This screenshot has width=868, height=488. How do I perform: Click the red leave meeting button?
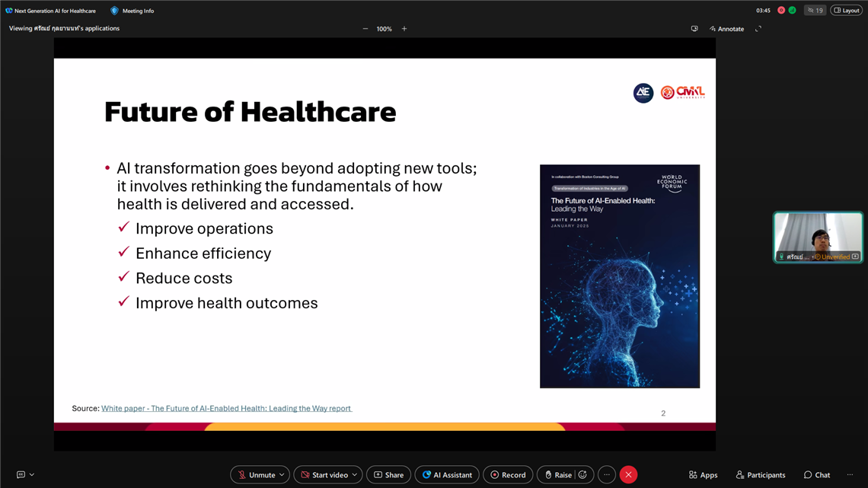point(628,475)
